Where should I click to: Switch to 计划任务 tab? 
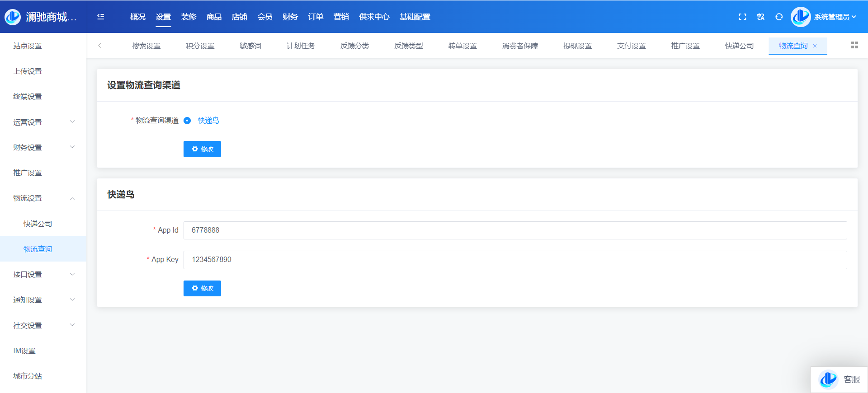pyautogui.click(x=301, y=46)
